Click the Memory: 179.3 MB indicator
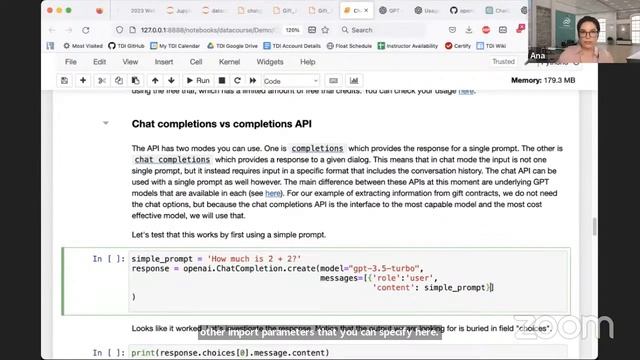The width and height of the screenshot is (640, 360). tap(543, 80)
